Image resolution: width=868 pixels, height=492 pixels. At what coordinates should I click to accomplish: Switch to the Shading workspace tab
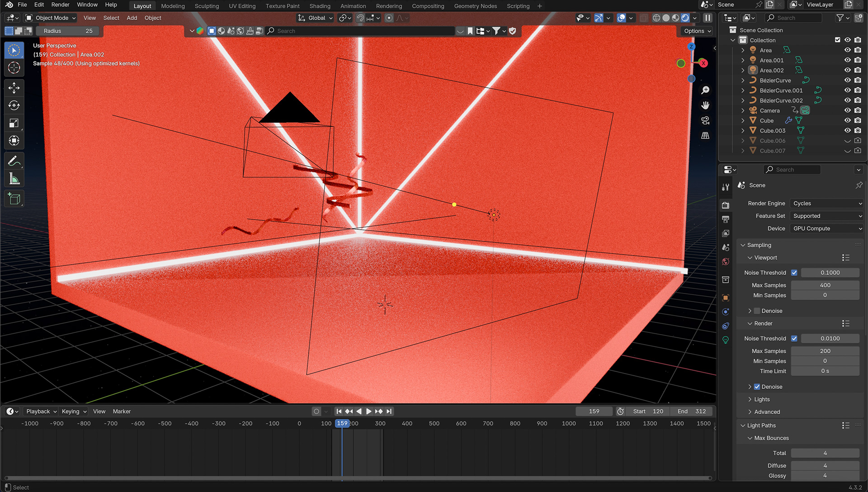[x=320, y=6]
